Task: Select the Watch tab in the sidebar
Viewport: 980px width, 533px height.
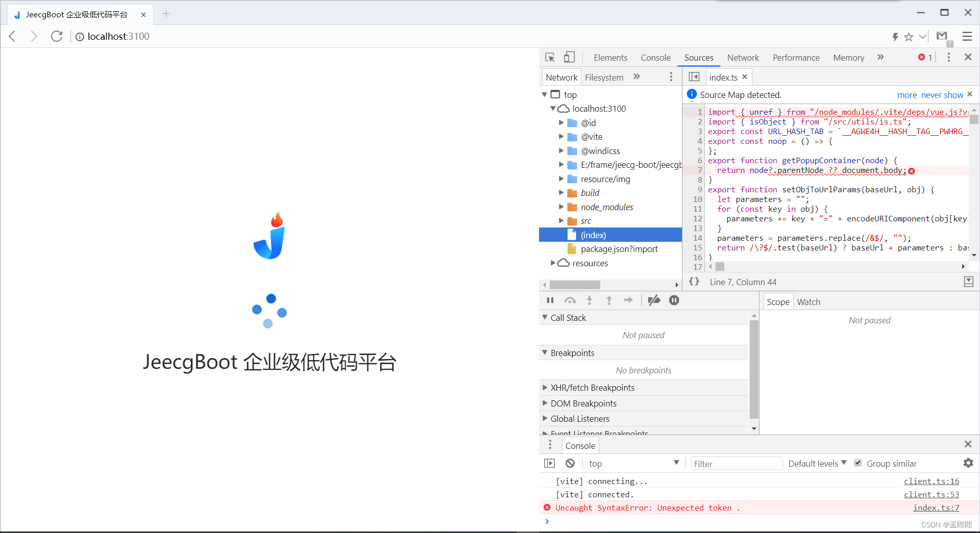Action: [808, 301]
